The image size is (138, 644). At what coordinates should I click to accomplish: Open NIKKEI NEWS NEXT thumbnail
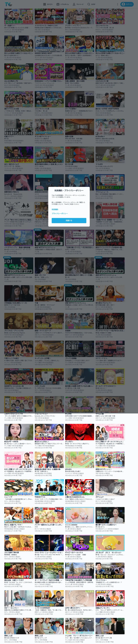(49, 43)
